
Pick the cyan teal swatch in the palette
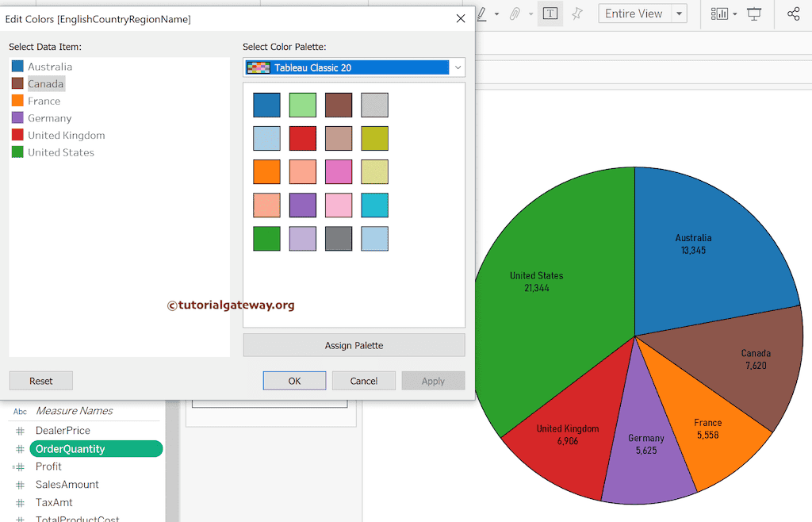click(374, 205)
